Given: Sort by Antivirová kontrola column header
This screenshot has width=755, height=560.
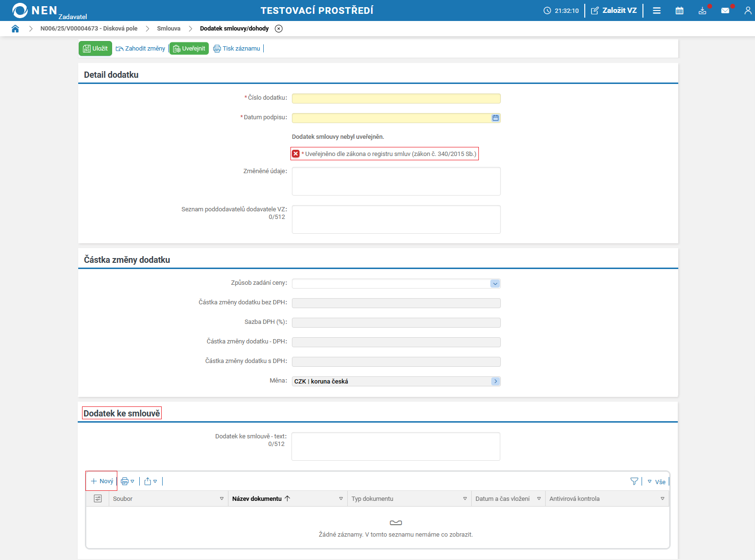Looking at the screenshot, I should [x=575, y=498].
